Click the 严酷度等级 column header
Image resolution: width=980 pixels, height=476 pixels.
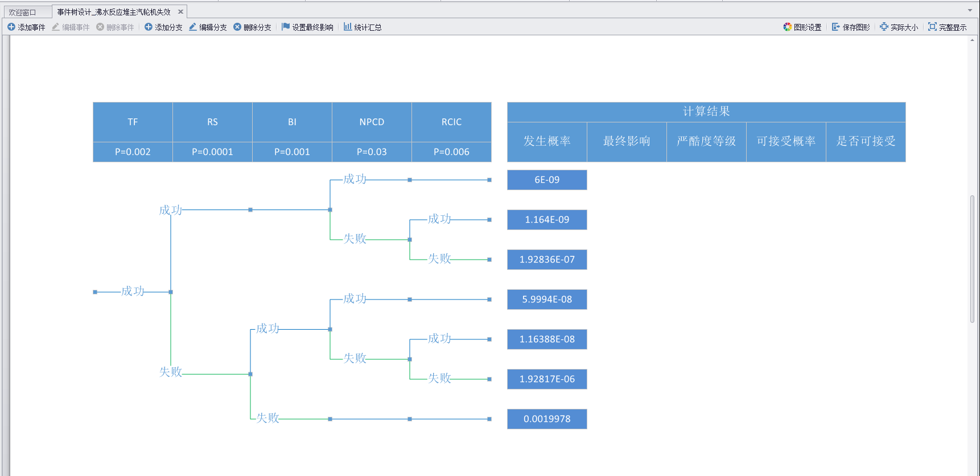coord(706,142)
